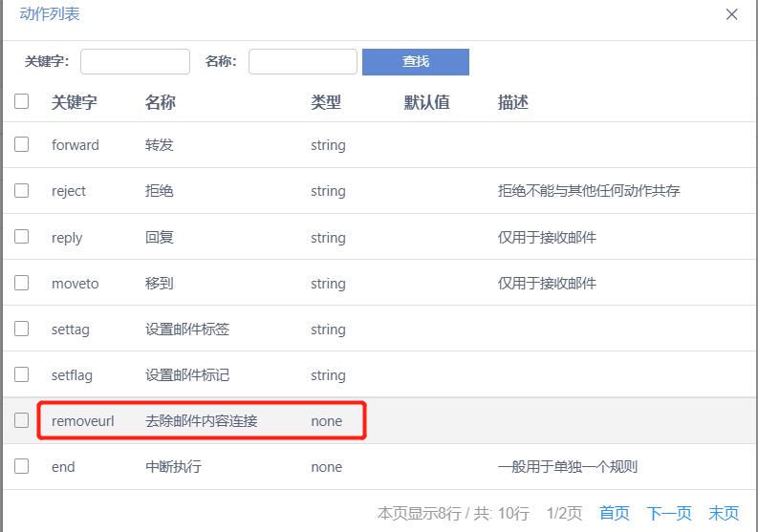Click the 关键字 column header
758x532 pixels.
(x=74, y=102)
